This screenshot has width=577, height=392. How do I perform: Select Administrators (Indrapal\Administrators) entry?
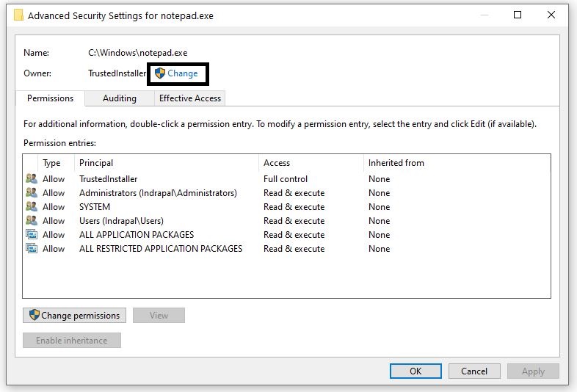pyautogui.click(x=159, y=193)
